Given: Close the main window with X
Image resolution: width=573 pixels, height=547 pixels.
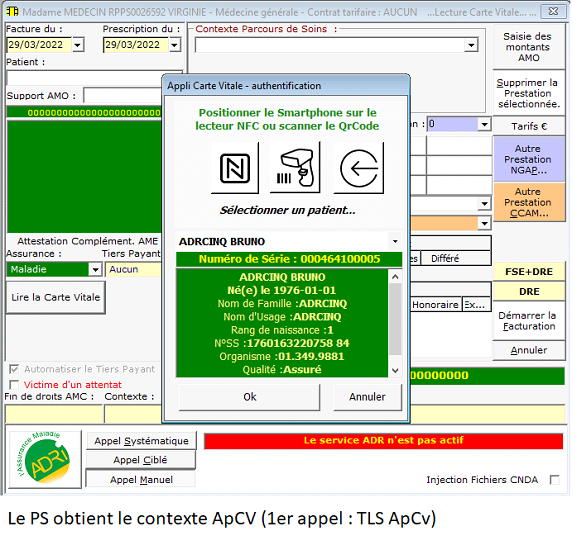Looking at the screenshot, I should coord(553,12).
